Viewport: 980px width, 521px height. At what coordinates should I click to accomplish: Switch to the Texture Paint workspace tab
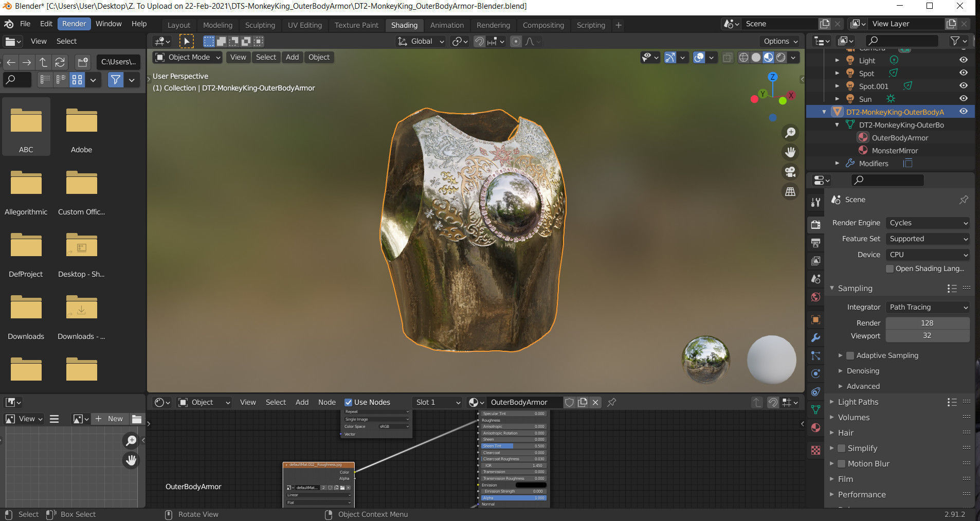(x=356, y=25)
